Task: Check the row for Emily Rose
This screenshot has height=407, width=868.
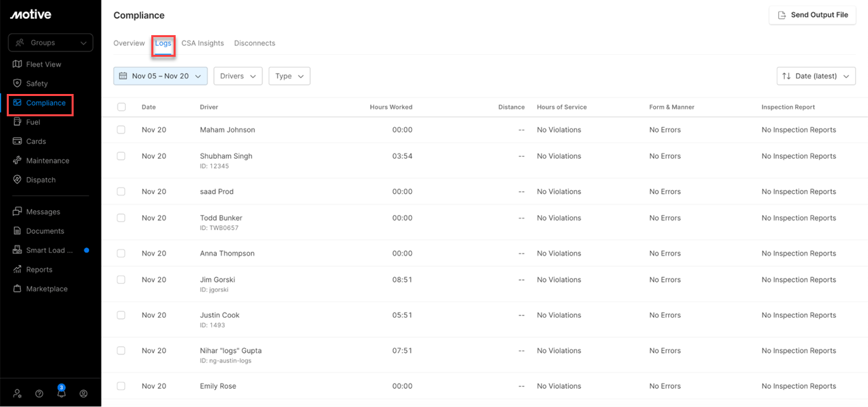Action: (121, 385)
